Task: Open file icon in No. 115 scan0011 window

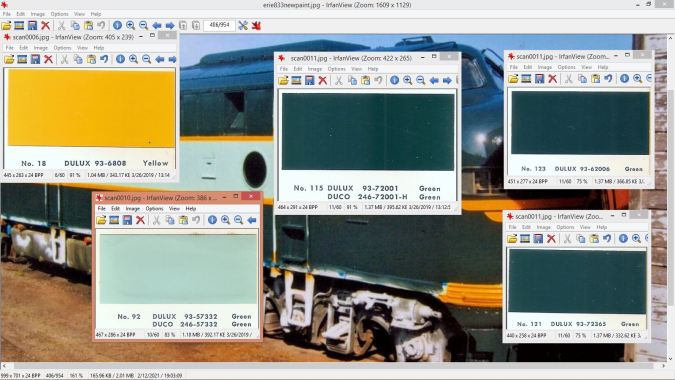Action: [x=283, y=80]
